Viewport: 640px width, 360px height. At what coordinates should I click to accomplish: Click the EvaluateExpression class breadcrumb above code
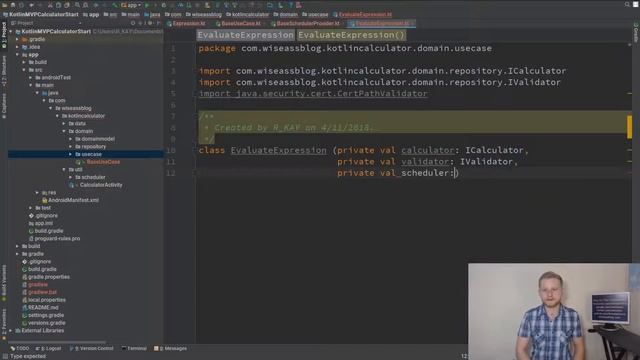click(x=245, y=35)
